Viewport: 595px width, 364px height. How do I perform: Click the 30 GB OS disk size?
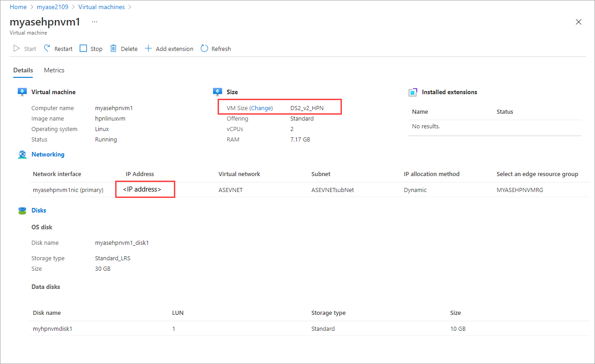pyautogui.click(x=103, y=268)
